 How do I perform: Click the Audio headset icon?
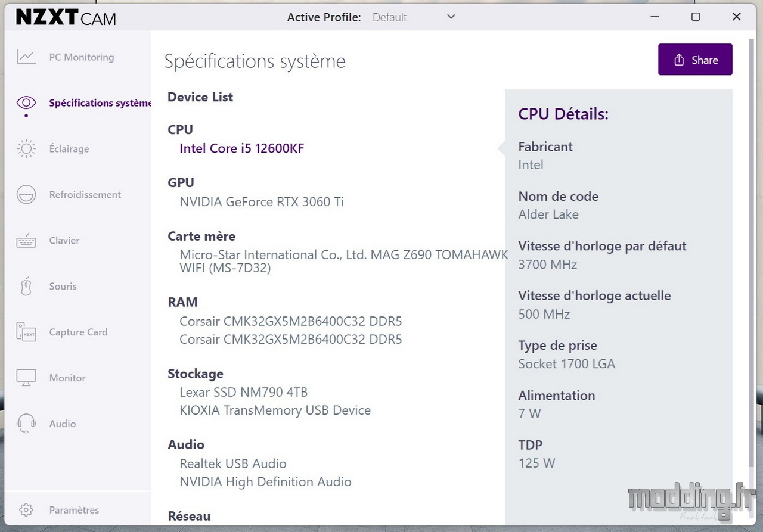pos(26,424)
